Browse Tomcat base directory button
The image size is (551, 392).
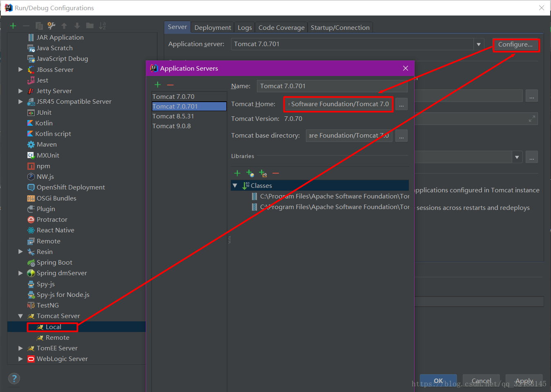pos(402,136)
